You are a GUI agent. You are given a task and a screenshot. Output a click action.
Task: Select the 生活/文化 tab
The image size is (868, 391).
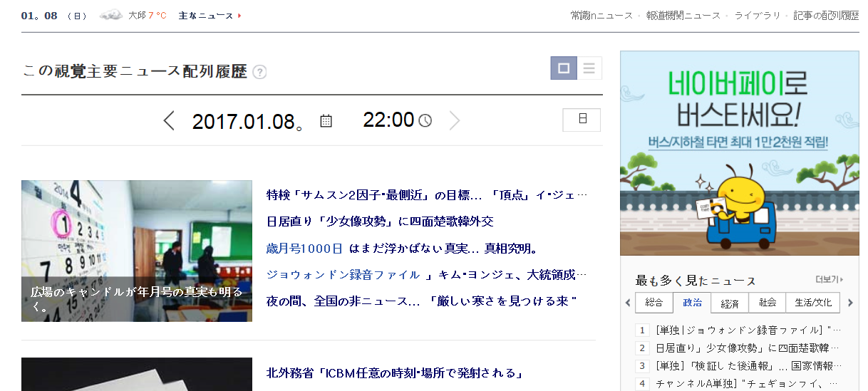813,303
